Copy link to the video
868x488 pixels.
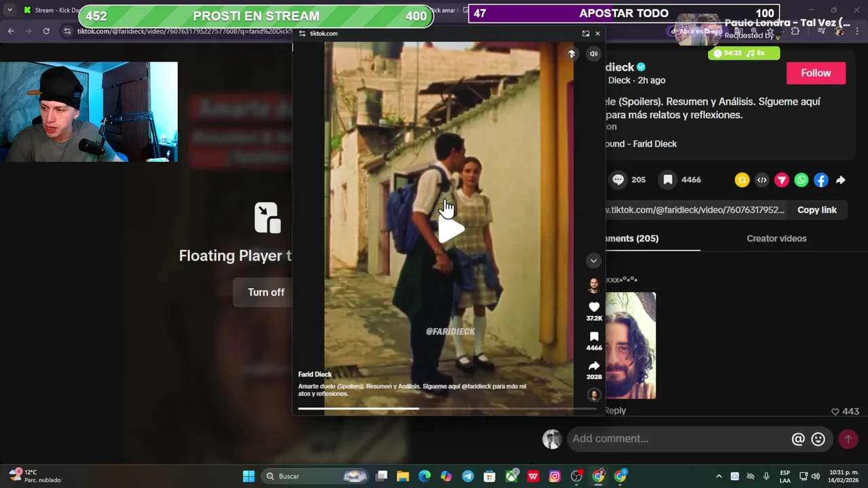pos(816,210)
